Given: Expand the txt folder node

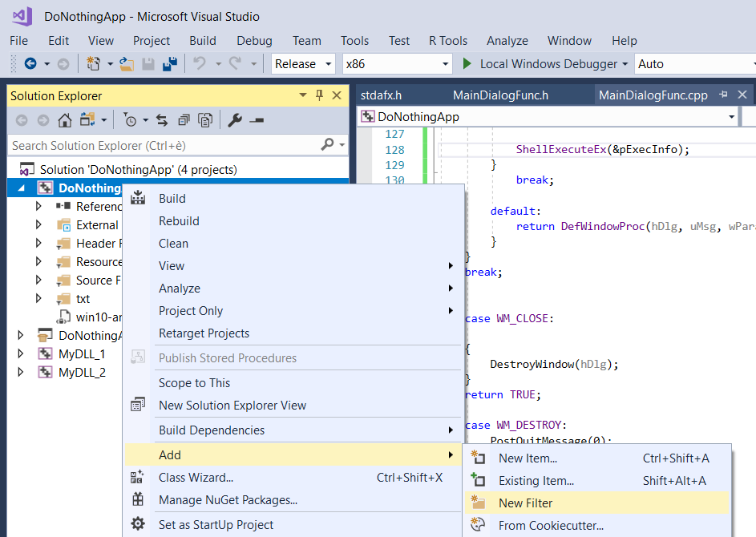Looking at the screenshot, I should [x=39, y=298].
